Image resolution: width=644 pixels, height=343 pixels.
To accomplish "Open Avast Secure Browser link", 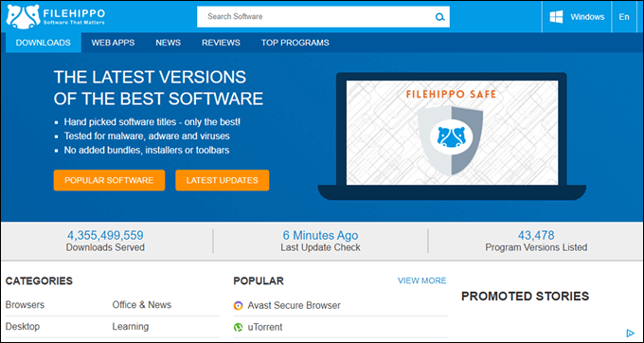I will tap(295, 305).
